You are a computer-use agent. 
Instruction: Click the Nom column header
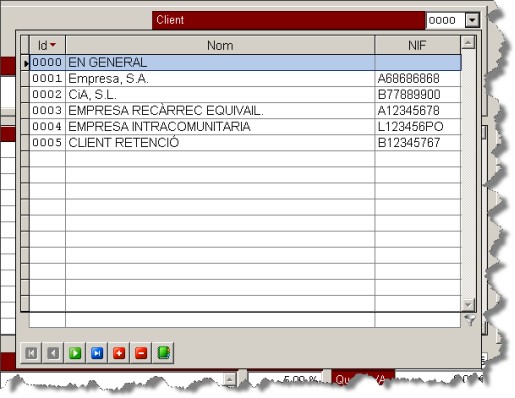[220, 45]
